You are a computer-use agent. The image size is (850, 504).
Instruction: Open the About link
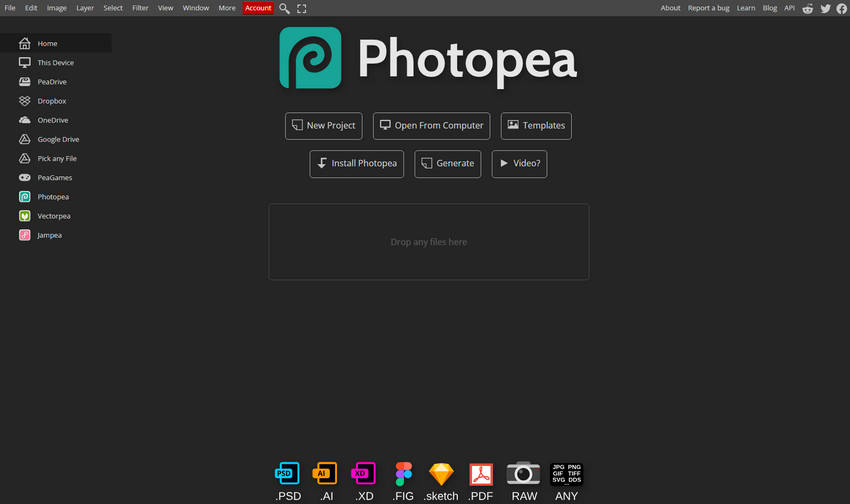670,8
